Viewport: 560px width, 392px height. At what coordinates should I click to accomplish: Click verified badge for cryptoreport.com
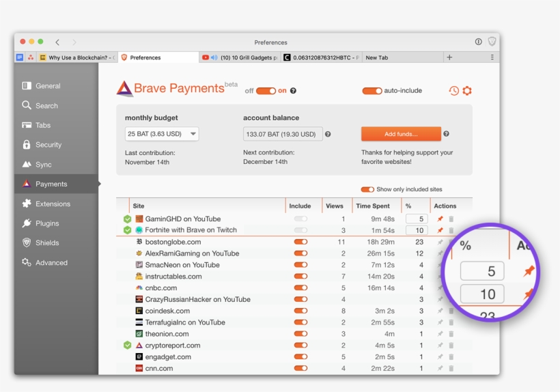pos(128,346)
